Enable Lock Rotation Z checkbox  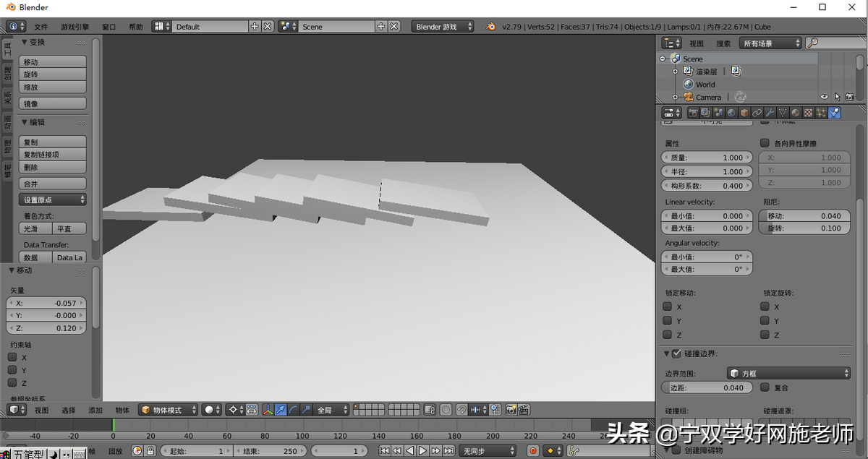[765, 335]
